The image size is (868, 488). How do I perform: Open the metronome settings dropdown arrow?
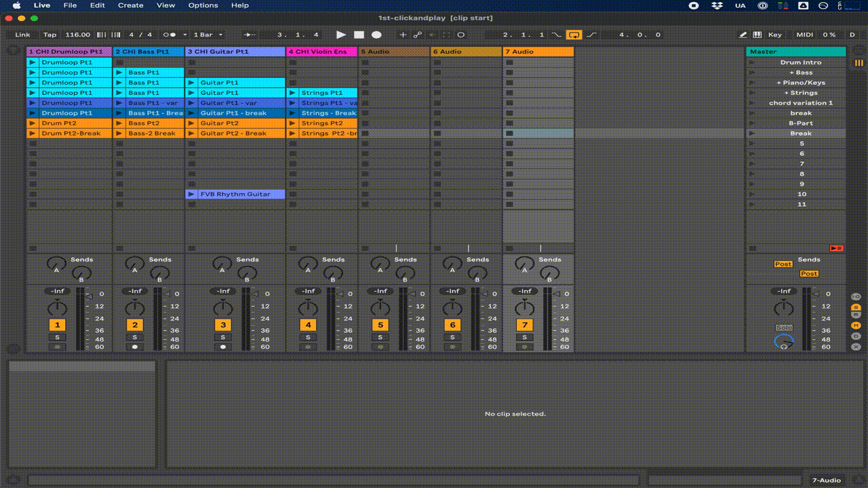pos(184,35)
